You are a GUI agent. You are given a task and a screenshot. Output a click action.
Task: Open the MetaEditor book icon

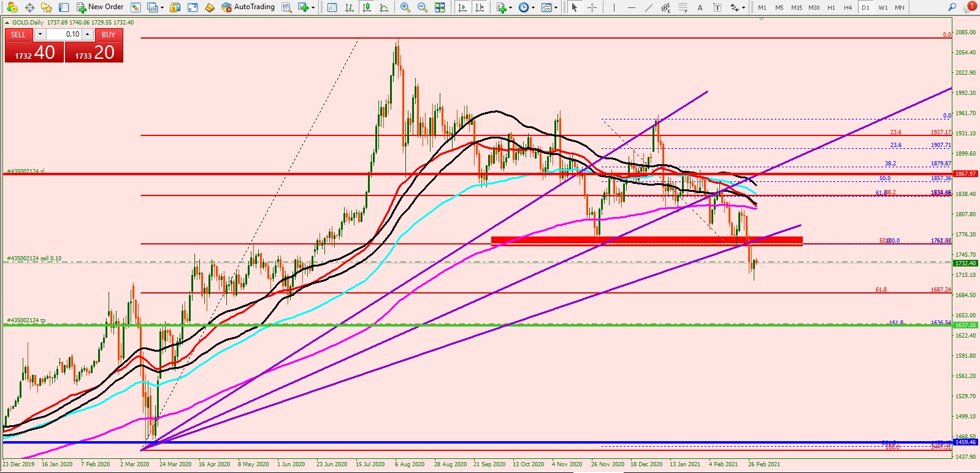pos(210,7)
